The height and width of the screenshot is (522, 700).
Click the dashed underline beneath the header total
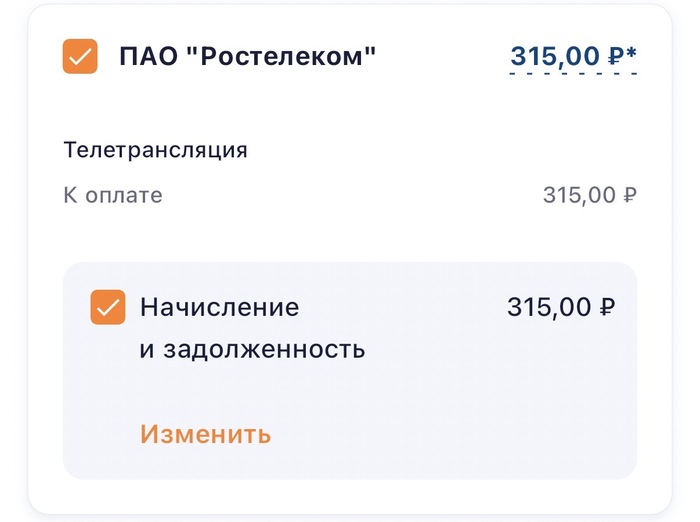[x=573, y=73]
